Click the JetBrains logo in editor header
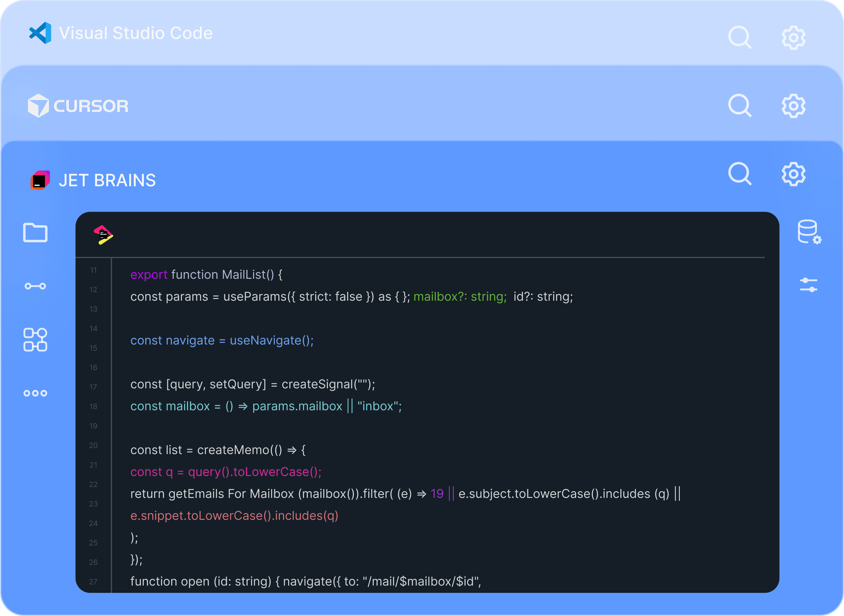Image resolution: width=844 pixels, height=616 pixels. point(103,235)
